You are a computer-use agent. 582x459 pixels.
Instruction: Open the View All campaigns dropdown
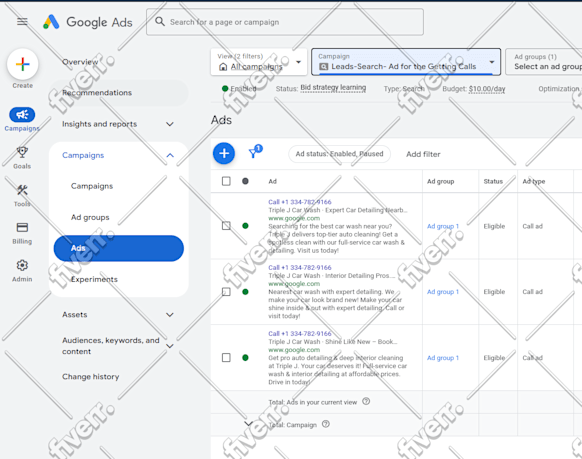tap(259, 62)
